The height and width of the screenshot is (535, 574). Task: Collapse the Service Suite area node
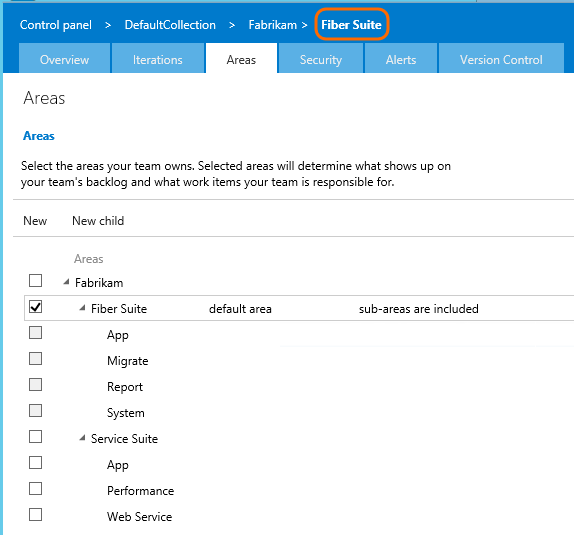pos(82,438)
